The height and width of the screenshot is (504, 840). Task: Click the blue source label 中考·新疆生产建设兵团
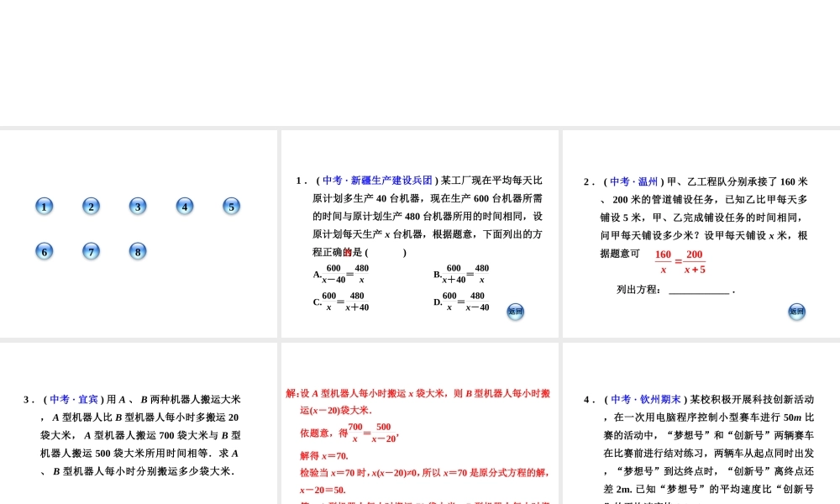pyautogui.click(x=378, y=181)
